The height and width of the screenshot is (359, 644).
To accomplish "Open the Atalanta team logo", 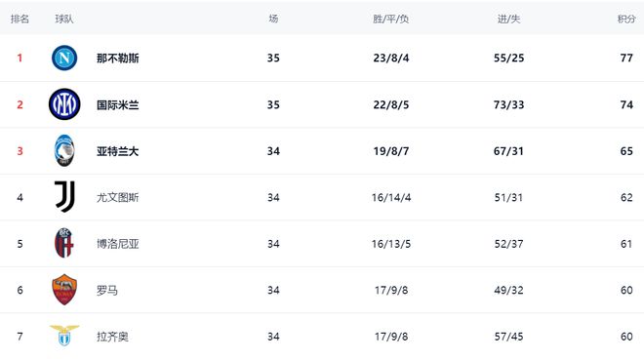I will pos(64,151).
